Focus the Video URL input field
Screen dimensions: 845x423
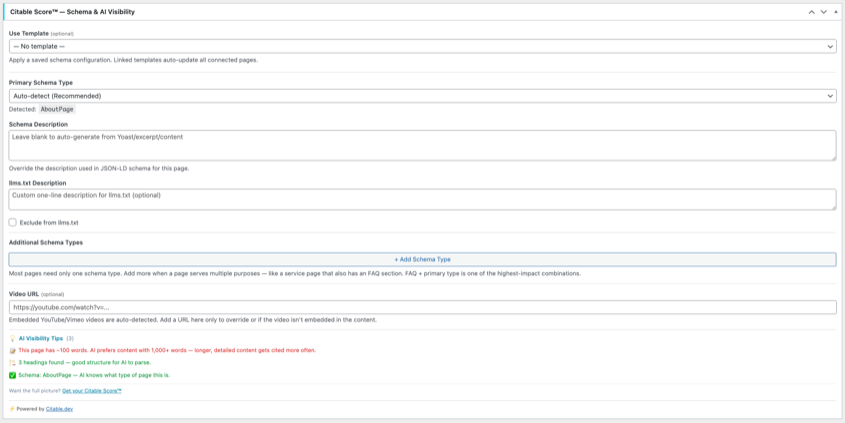point(422,307)
